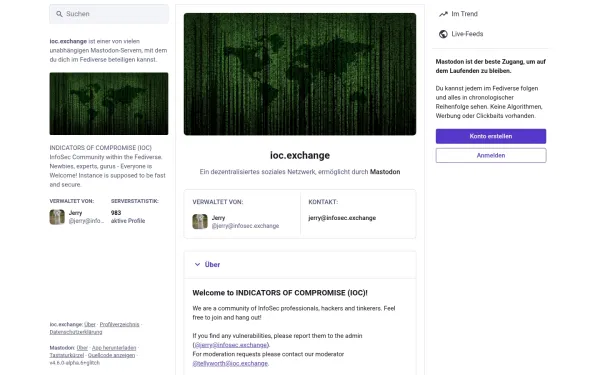The height and width of the screenshot is (375, 600).
Task: Click the Anmelden button
Action: (491, 155)
